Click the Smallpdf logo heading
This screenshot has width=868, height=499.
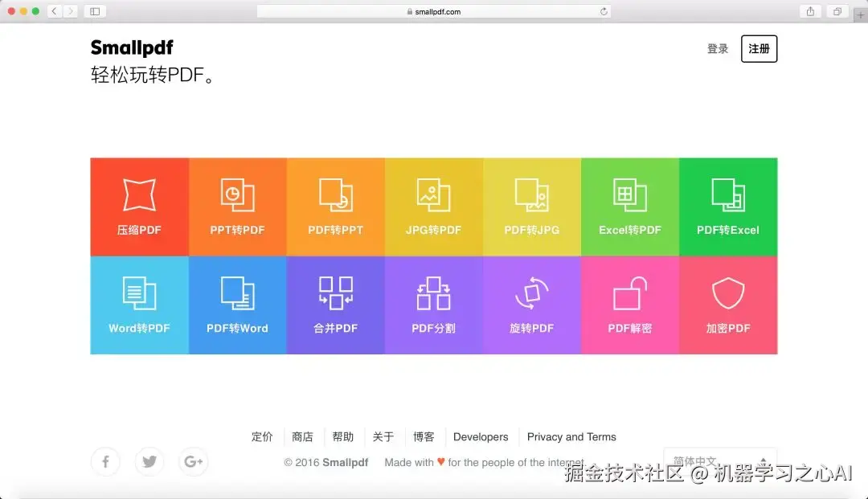click(x=132, y=47)
